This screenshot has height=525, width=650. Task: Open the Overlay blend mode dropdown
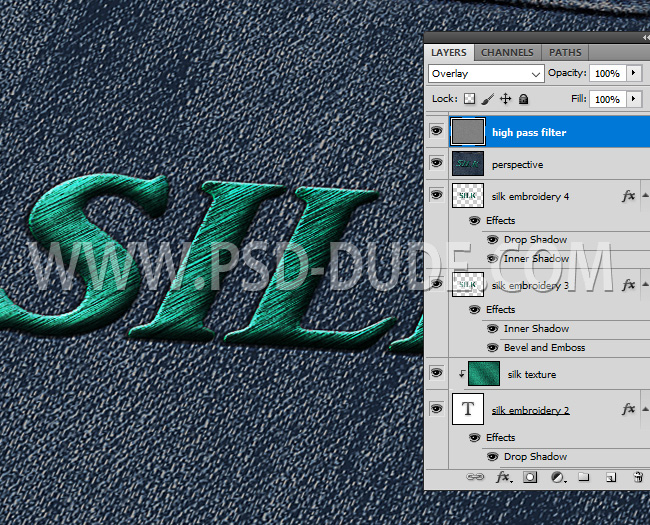[x=485, y=73]
